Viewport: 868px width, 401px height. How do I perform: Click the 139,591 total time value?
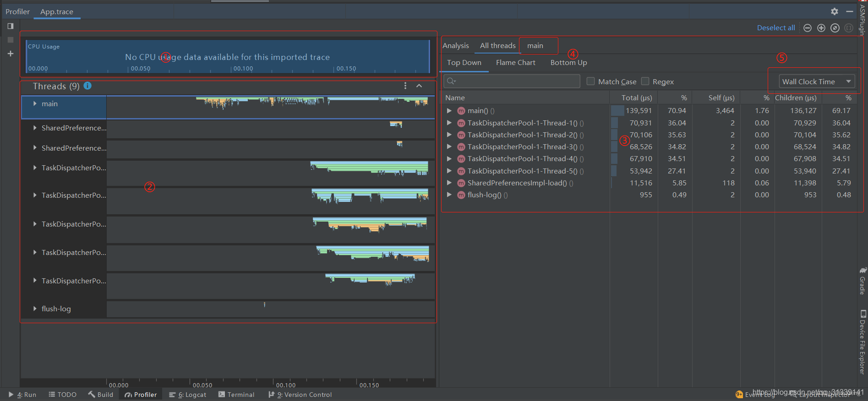(x=639, y=111)
